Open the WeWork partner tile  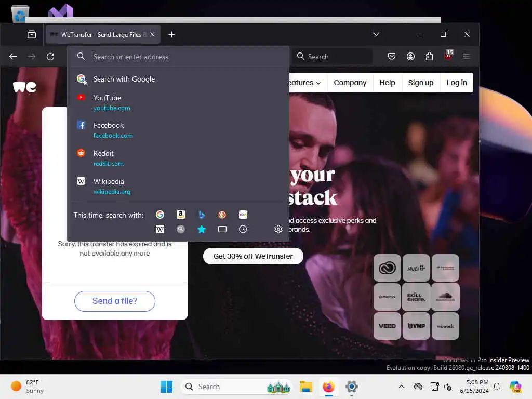(445, 326)
